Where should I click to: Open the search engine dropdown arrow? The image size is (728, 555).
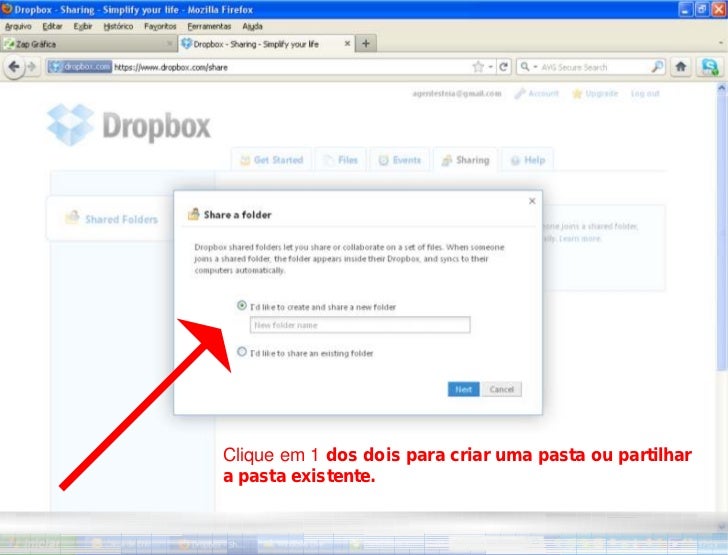[x=535, y=67]
